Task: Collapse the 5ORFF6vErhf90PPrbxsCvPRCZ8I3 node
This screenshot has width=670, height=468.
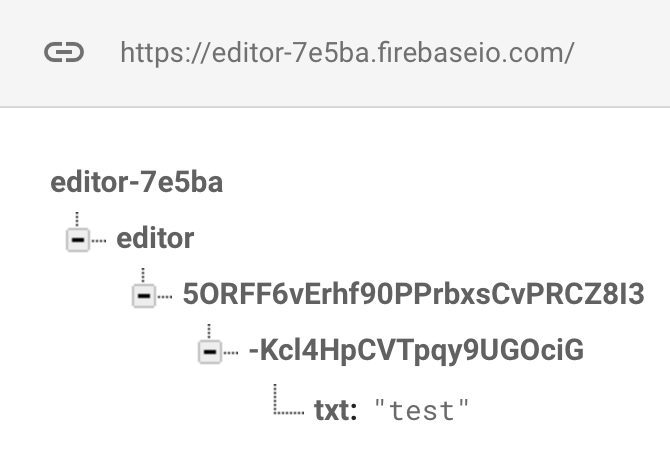Action: 144,296
